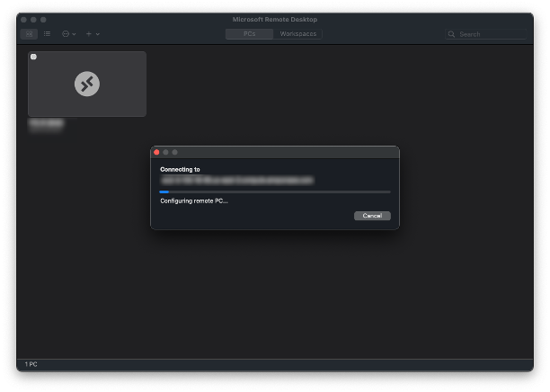Click the "1 PC" status bar entry
Screen dimensions: 550x392
click(x=31, y=364)
